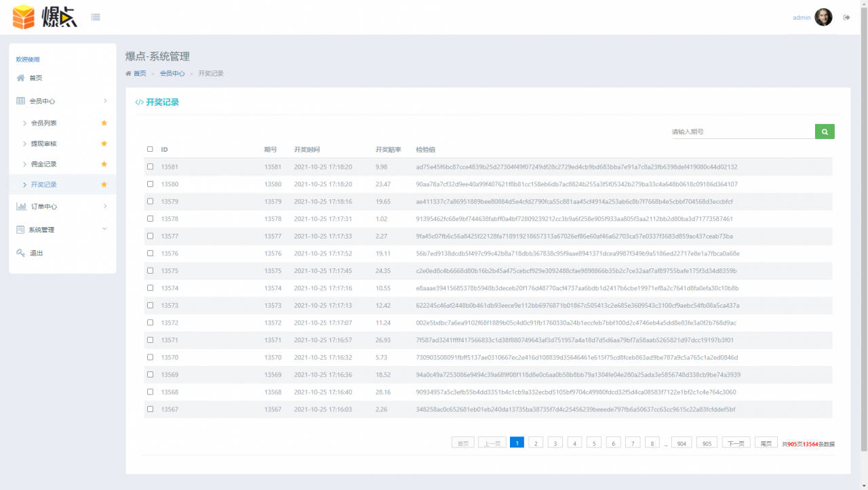868x490 pixels.
Task: Toggle the sidebar menu hamburger icon
Action: coord(96,17)
